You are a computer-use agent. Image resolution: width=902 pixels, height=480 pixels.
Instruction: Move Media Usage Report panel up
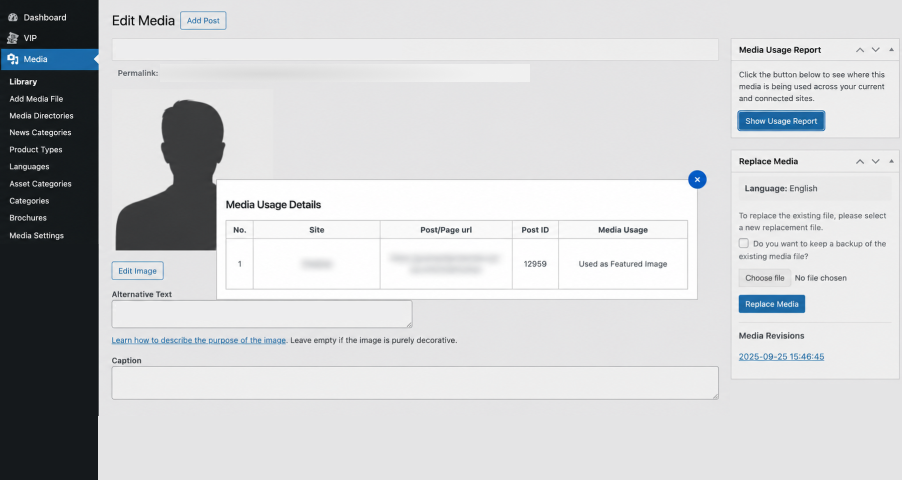(860, 50)
